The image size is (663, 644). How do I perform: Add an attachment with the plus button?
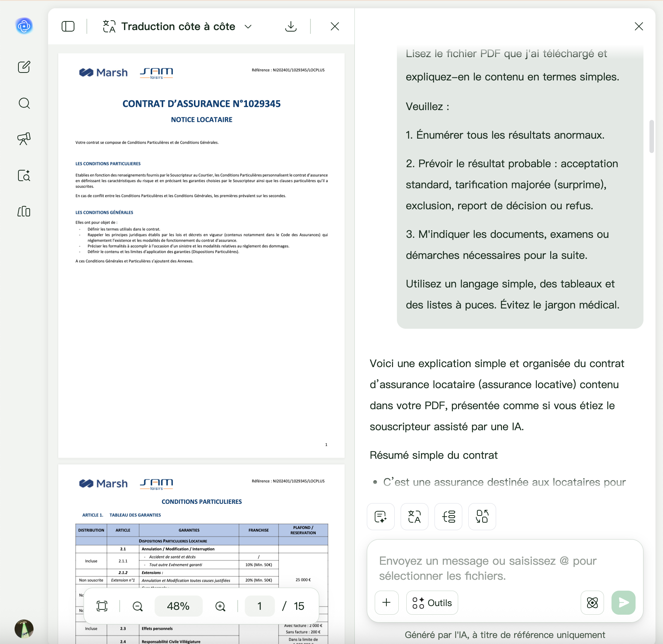tap(387, 603)
